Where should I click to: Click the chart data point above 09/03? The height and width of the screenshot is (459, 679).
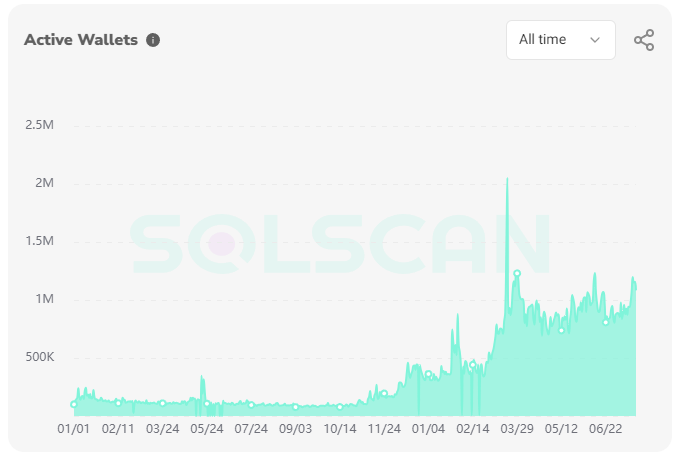point(295,407)
